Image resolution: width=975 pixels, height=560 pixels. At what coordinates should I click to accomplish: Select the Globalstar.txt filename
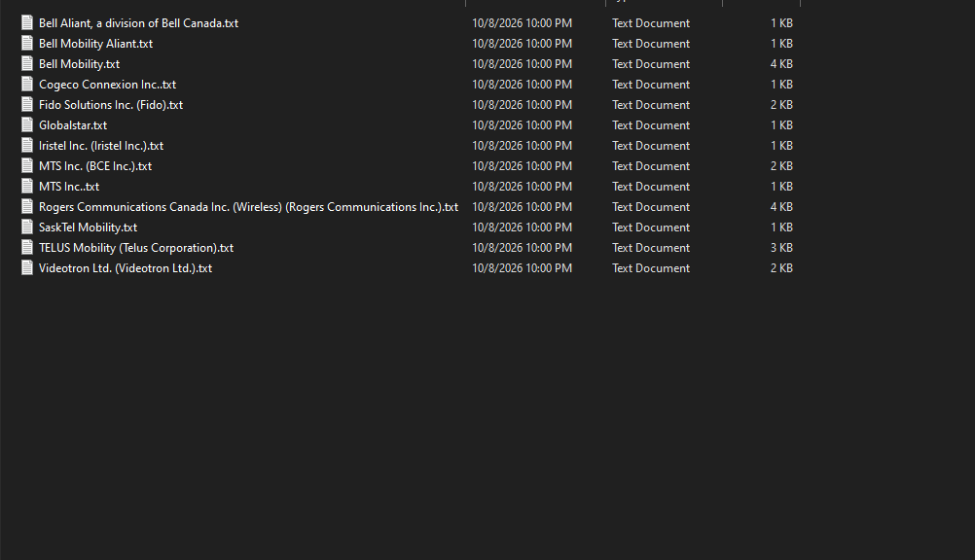73,125
